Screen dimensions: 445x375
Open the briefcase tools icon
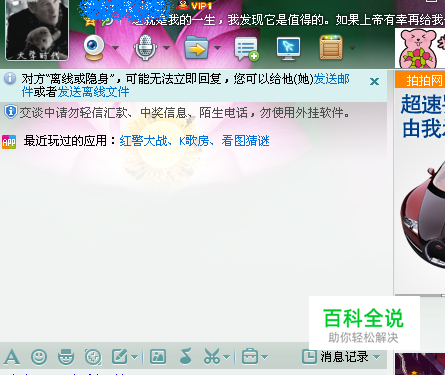tap(250, 357)
